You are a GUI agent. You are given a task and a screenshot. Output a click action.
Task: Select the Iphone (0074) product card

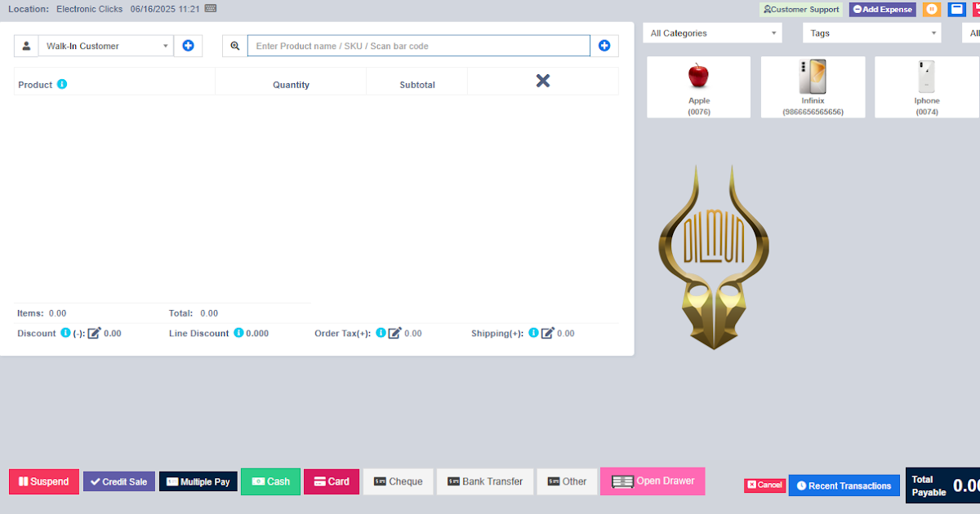click(x=927, y=87)
